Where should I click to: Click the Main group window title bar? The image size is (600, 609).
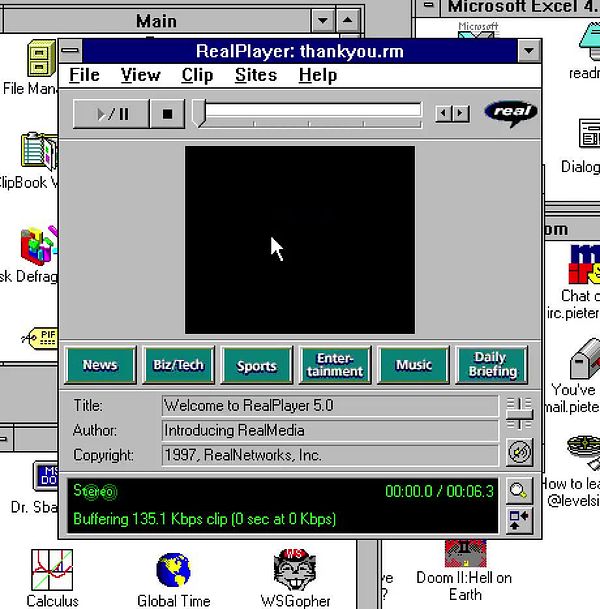pos(157,21)
